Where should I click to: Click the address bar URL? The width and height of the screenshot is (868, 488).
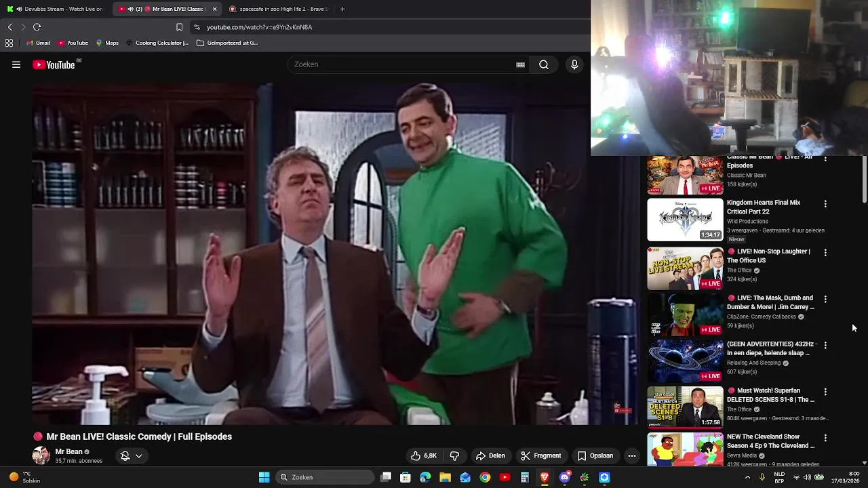tap(259, 27)
